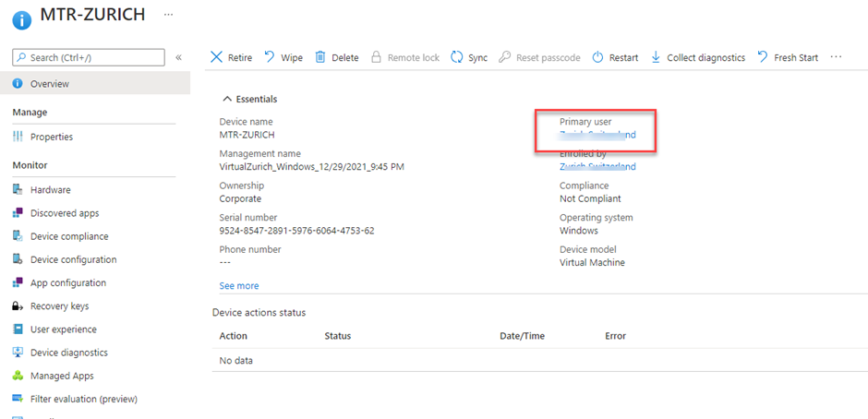
Task: Click the Sync circular arrows icon
Action: pyautogui.click(x=457, y=57)
